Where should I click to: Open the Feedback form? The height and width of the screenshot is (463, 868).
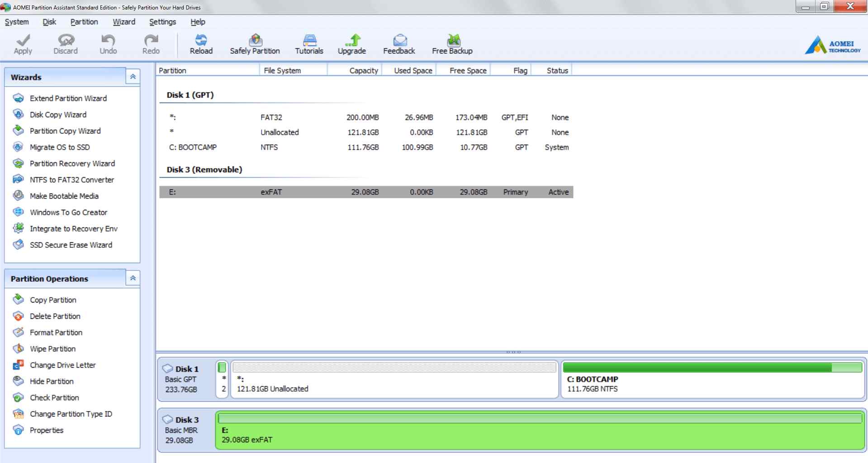coord(399,44)
